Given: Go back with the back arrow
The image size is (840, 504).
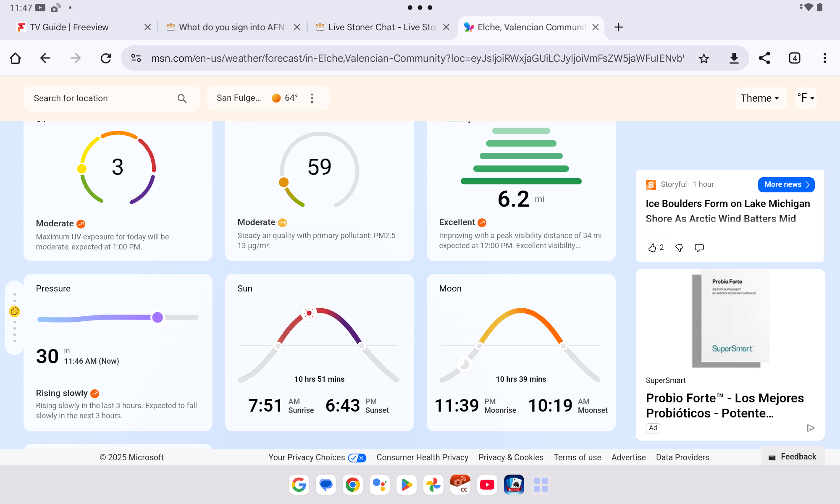Looking at the screenshot, I should (45, 58).
